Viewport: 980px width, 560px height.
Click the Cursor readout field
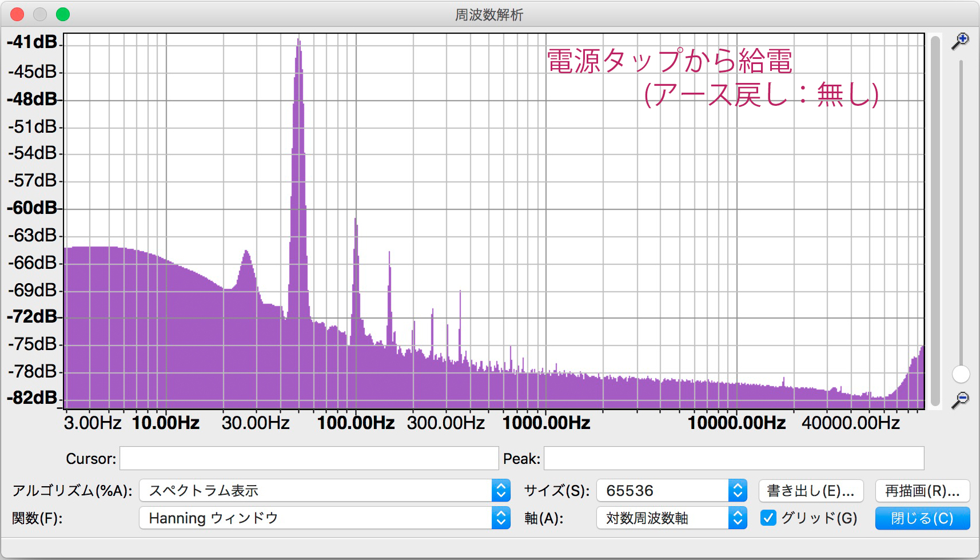click(x=309, y=458)
